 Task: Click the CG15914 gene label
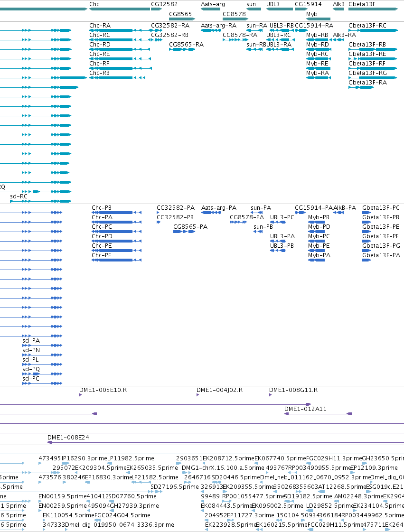[x=308, y=4]
